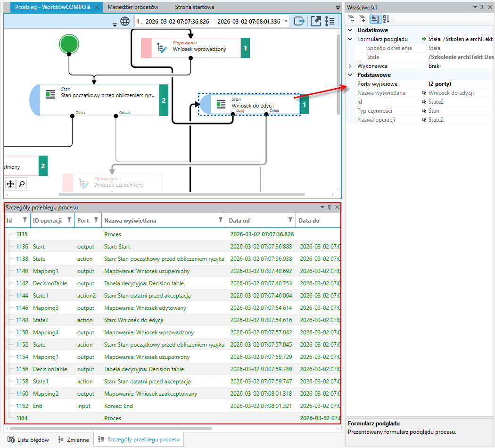This screenshot has height=448, width=495.
Task: Pin the Szczegóły przebiegu procesu panel
Action: [329, 207]
